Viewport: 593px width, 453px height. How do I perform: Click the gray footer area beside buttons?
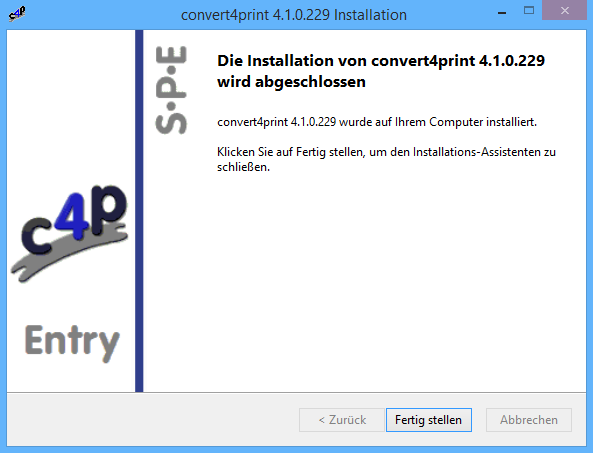151,419
